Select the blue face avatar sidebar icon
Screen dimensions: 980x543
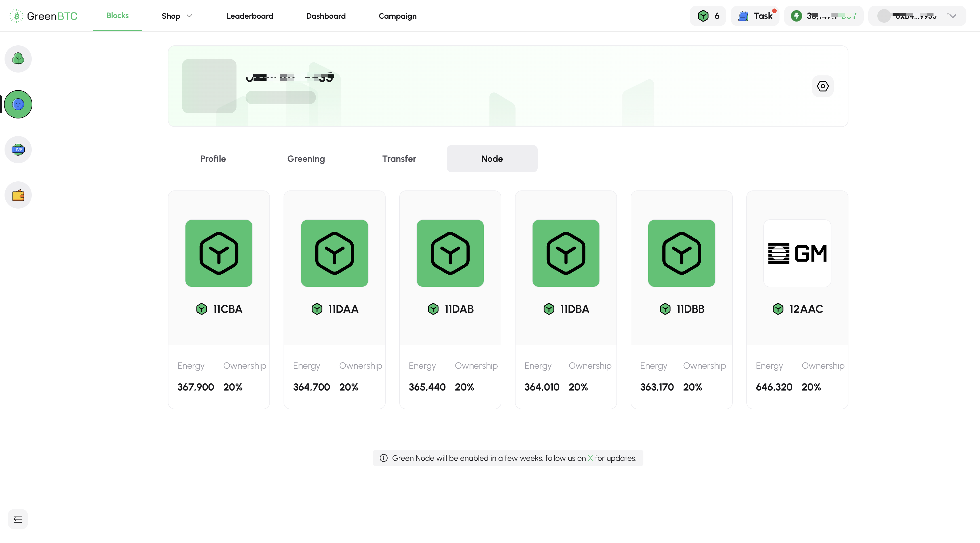[18, 104]
